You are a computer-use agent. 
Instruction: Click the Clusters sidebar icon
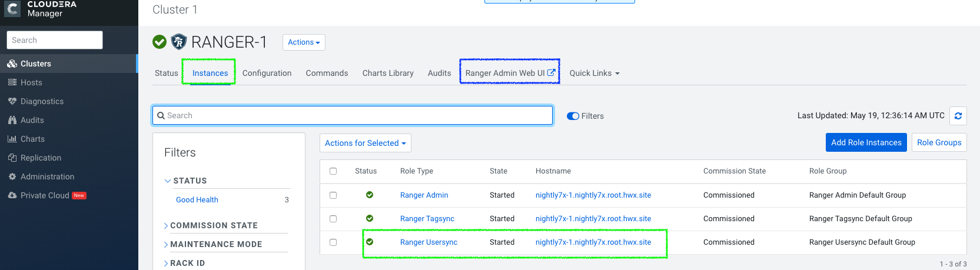tap(12, 64)
